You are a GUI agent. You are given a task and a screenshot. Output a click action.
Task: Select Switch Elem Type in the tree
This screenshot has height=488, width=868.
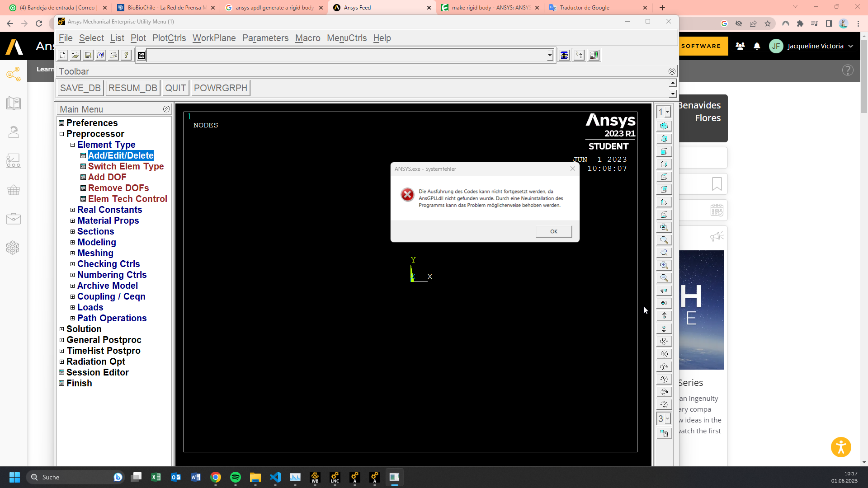point(126,166)
